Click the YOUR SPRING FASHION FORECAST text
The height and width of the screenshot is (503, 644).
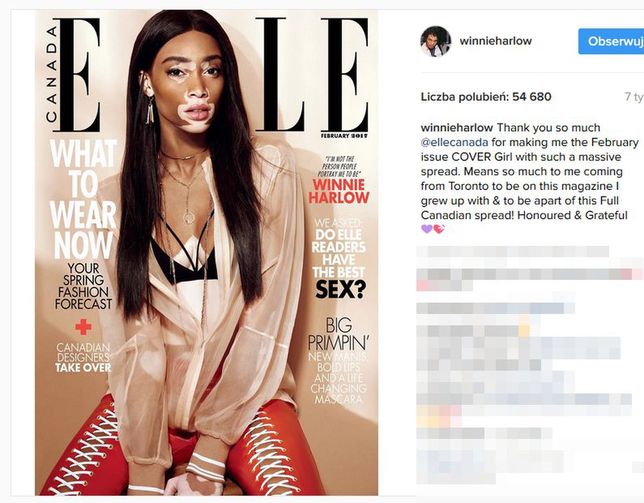pos(83,286)
